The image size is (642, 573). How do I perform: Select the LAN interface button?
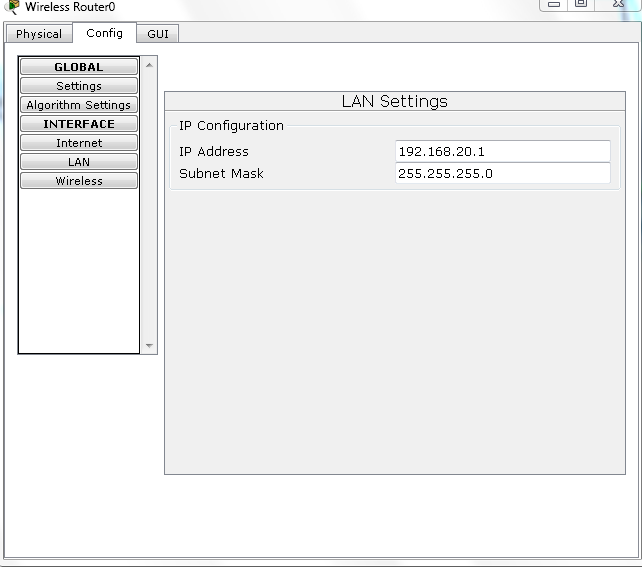tap(79, 162)
